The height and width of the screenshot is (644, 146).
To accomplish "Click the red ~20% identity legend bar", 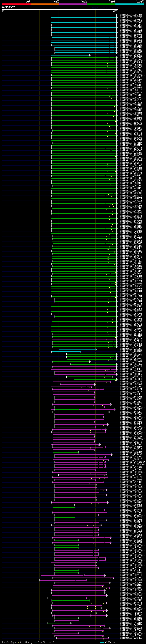I will click(16, 4).
